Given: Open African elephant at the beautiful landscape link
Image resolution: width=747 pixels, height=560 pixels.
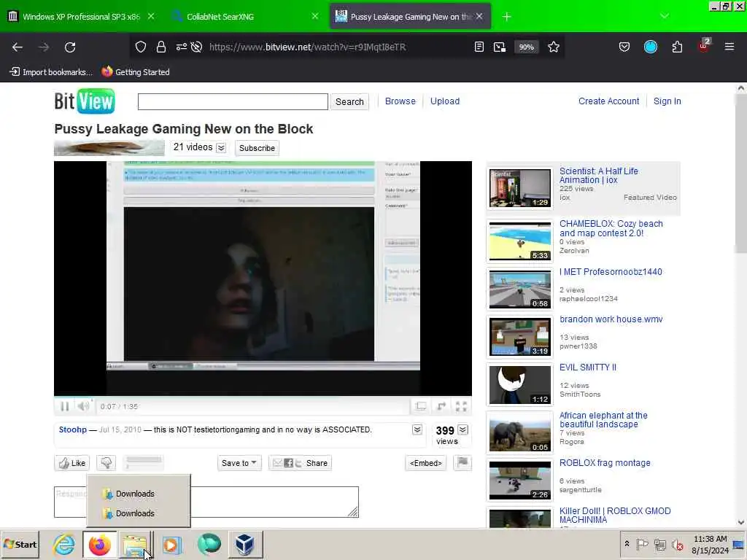Looking at the screenshot, I should 603,419.
